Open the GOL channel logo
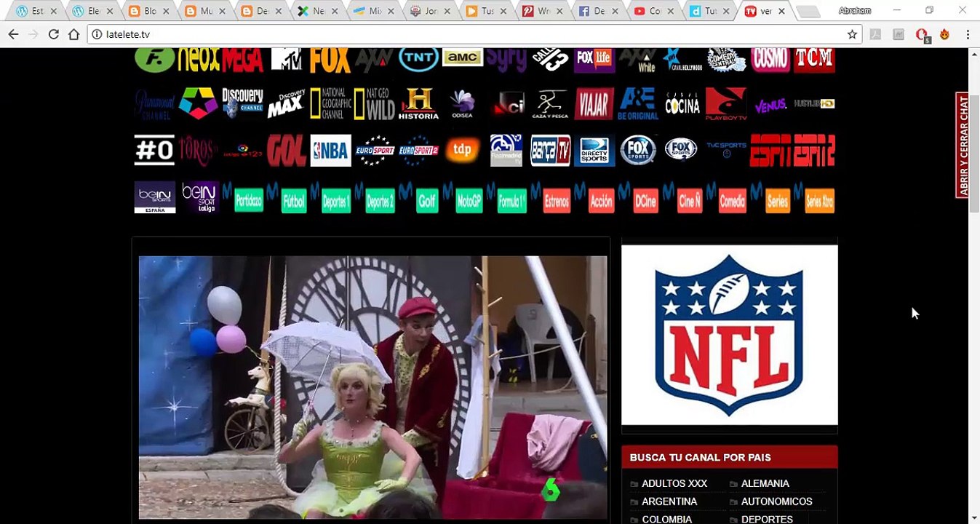 click(286, 151)
